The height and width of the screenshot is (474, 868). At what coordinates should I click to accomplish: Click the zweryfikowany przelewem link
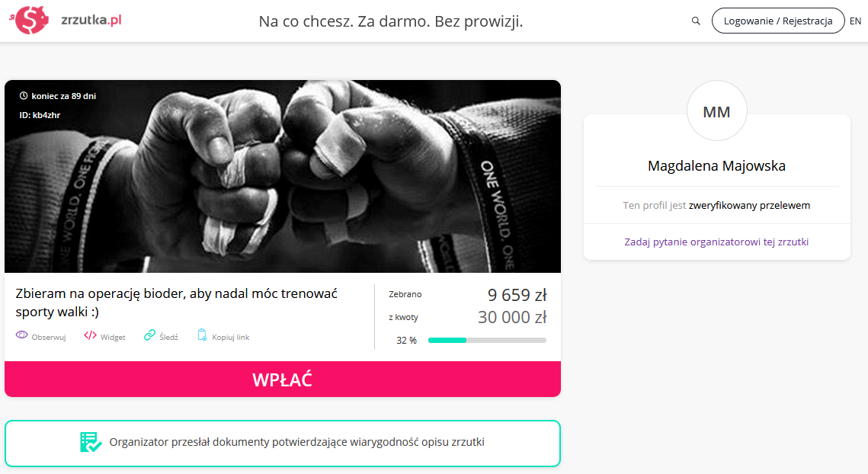click(x=749, y=206)
